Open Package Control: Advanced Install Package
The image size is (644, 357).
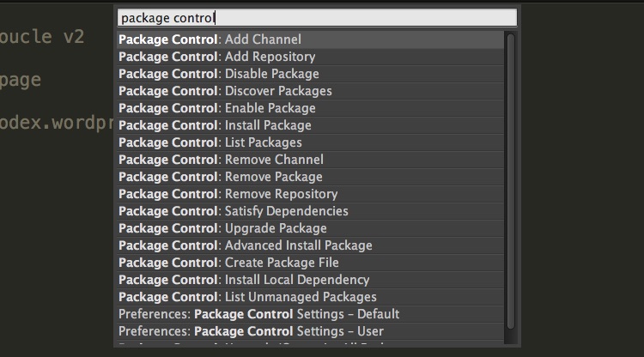coord(311,245)
